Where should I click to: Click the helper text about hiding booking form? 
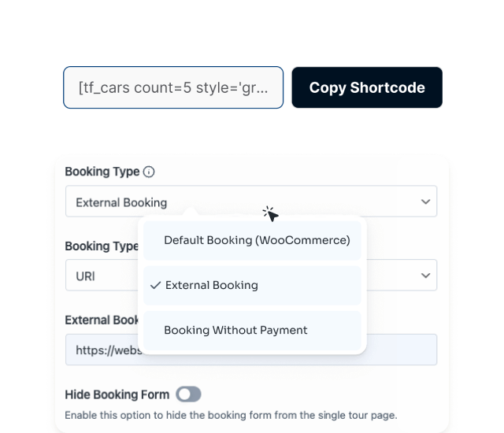coord(230,415)
